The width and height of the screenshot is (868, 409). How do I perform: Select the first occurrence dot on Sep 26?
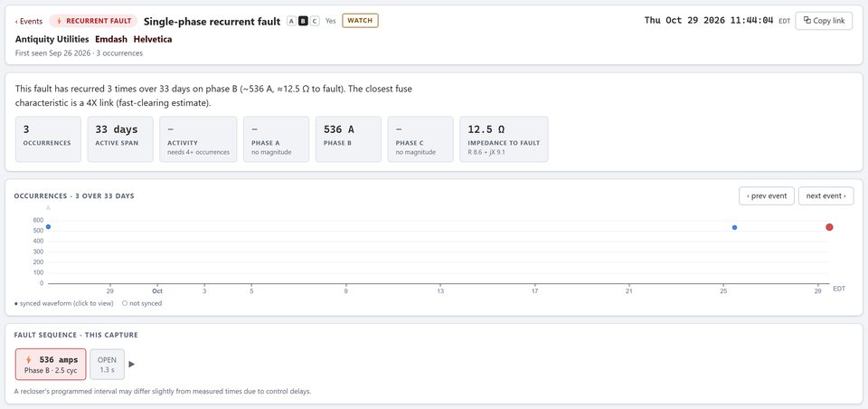click(48, 226)
